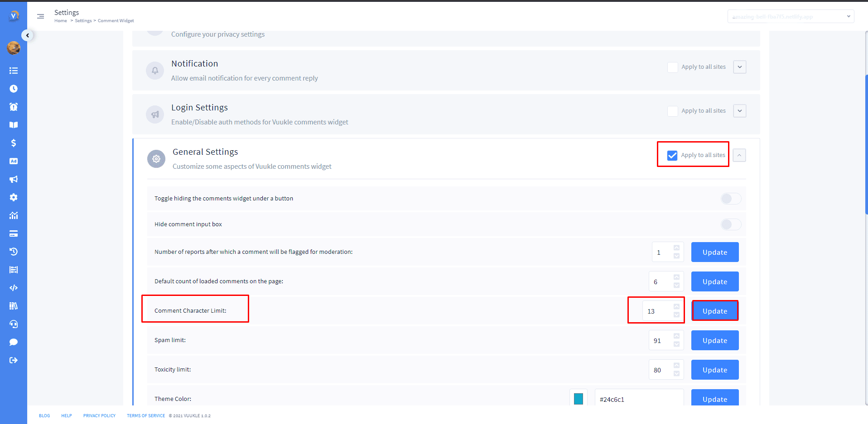868x424 pixels.
Task: Decrease the Toxicity limit value
Action: pyautogui.click(x=676, y=374)
